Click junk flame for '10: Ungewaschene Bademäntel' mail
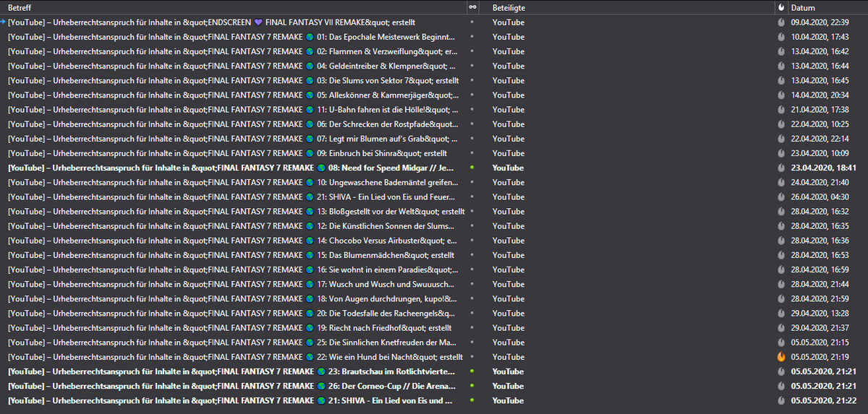Screen dimensions: 868x414 tap(781, 182)
